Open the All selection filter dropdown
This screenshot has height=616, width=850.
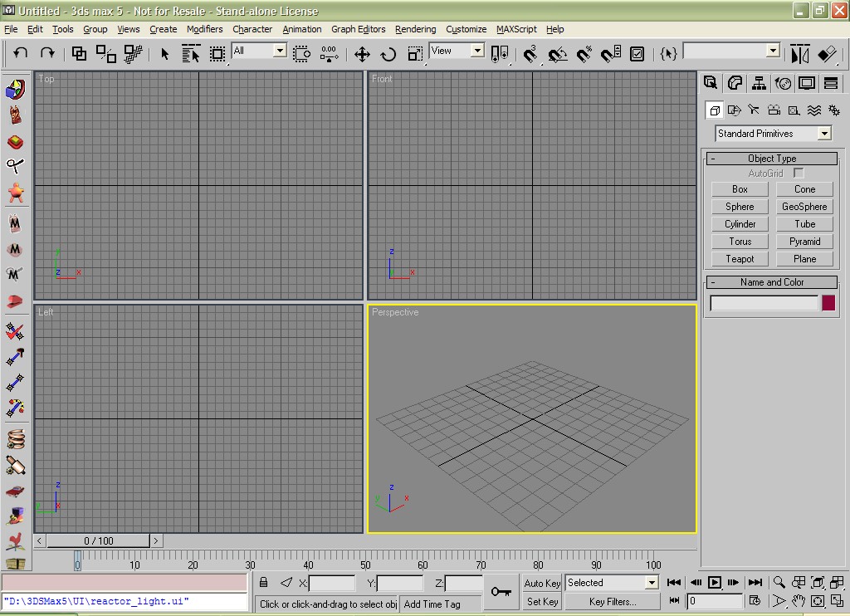click(x=259, y=51)
